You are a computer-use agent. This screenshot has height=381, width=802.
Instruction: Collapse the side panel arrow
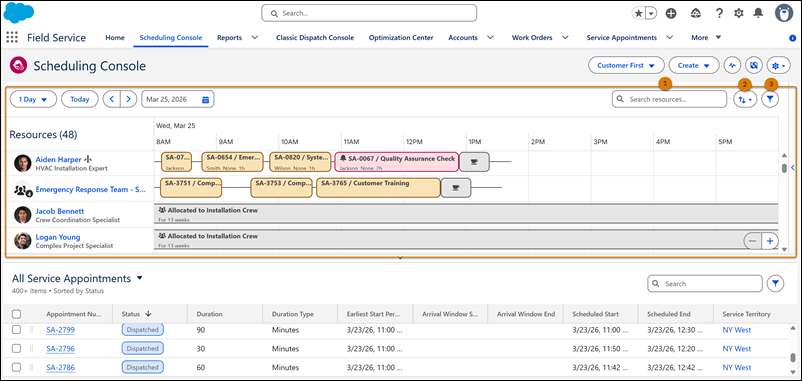click(x=792, y=167)
